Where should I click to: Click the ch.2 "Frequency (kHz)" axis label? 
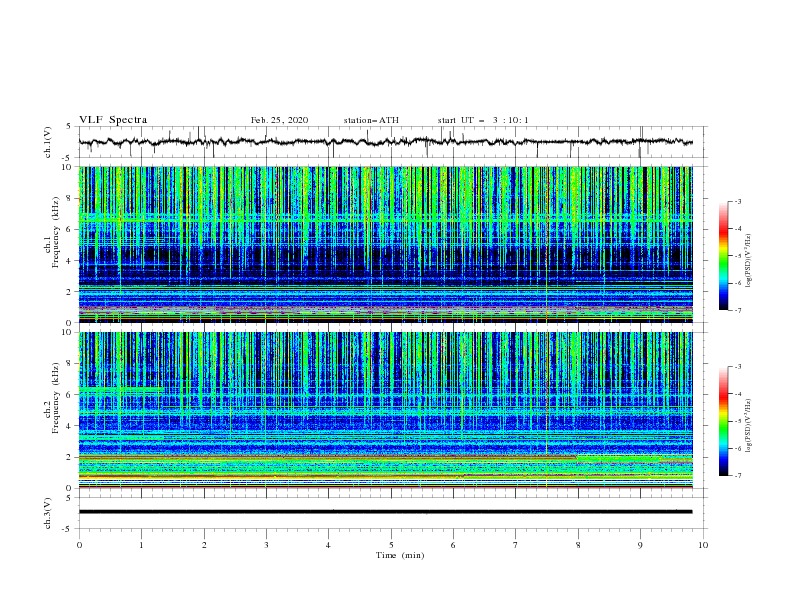coord(56,398)
